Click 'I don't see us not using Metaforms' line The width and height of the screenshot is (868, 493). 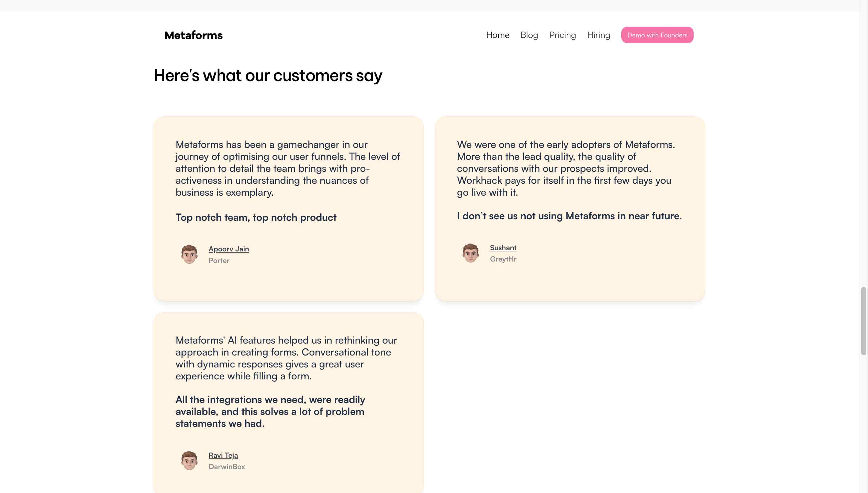[x=569, y=216]
